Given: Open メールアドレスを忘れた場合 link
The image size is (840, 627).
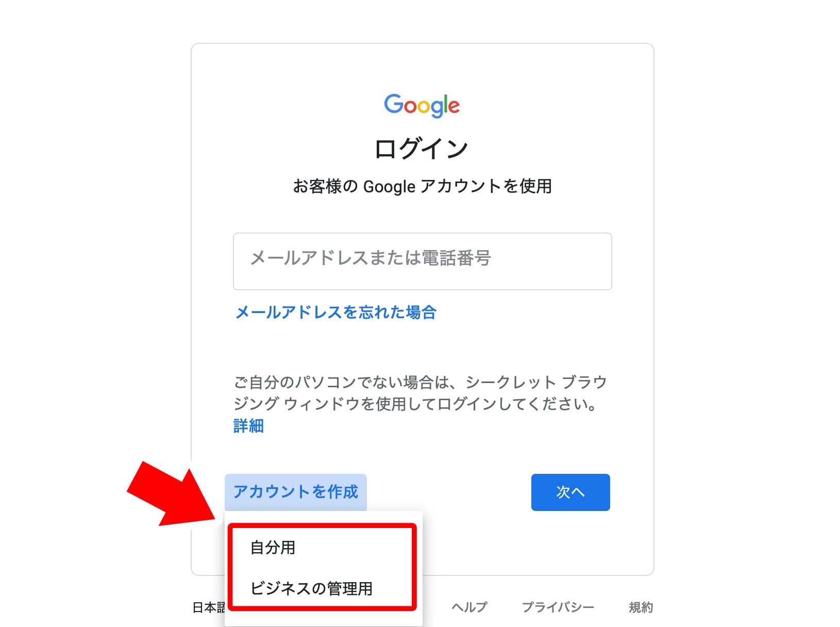Looking at the screenshot, I should pos(336,312).
